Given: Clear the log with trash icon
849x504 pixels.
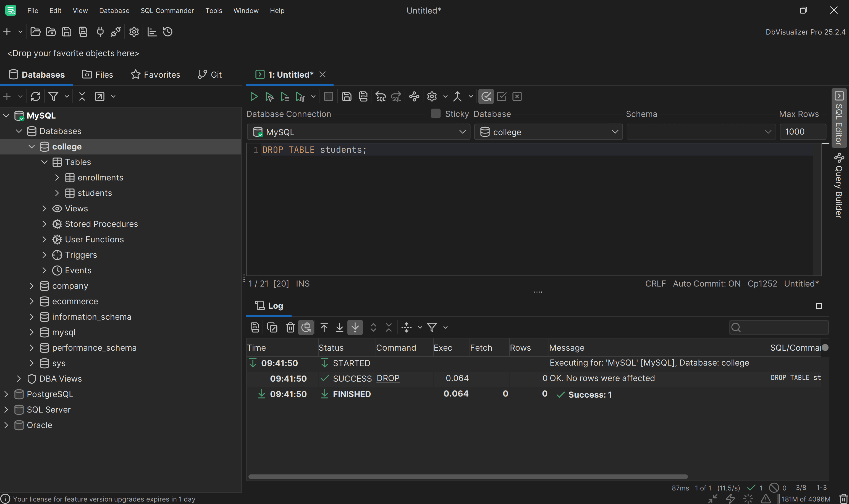Looking at the screenshot, I should coord(290,327).
